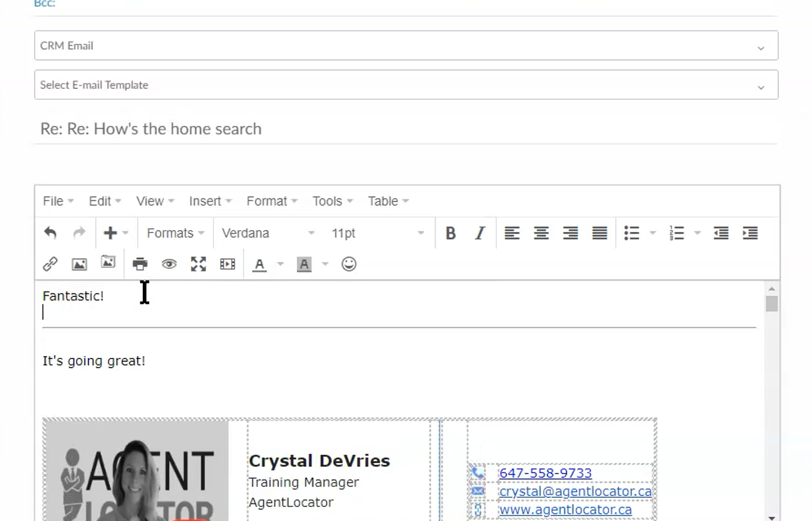Viewport: 812px width, 521px height.
Task: Expand numbered list style arrow
Action: coord(698,233)
